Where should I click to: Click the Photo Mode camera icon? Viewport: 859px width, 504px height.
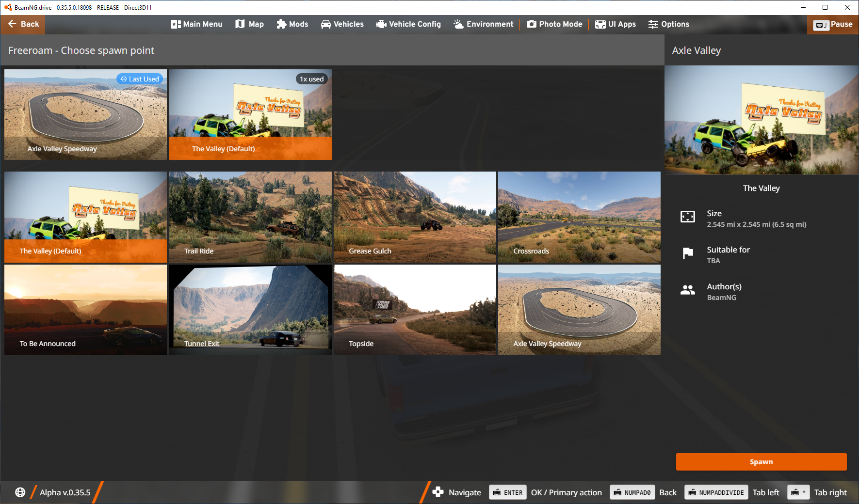click(x=532, y=24)
